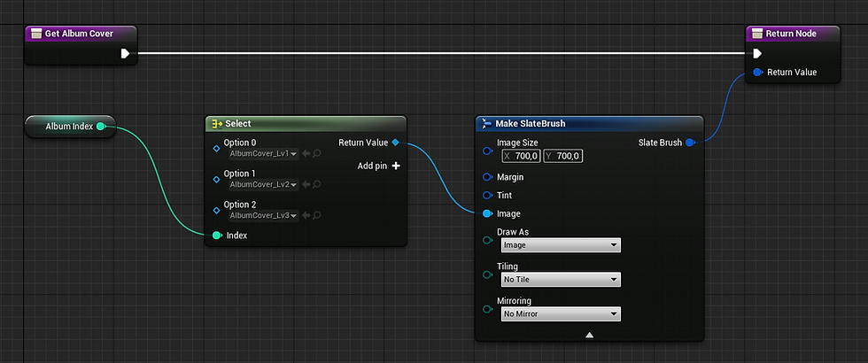This screenshot has width=868, height=363.
Task: Click Option 0 browse-to-asset magnifier icon
Action: [317, 154]
